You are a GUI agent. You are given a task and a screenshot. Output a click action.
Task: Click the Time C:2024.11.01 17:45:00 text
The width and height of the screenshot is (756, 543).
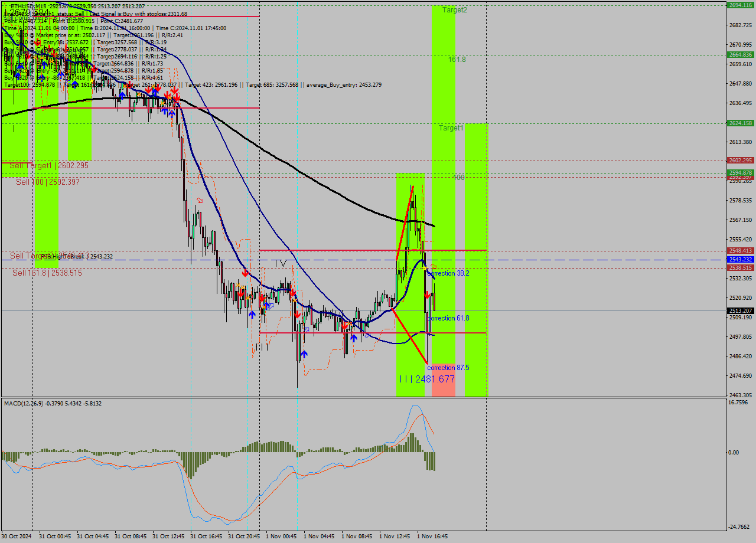pos(191,28)
